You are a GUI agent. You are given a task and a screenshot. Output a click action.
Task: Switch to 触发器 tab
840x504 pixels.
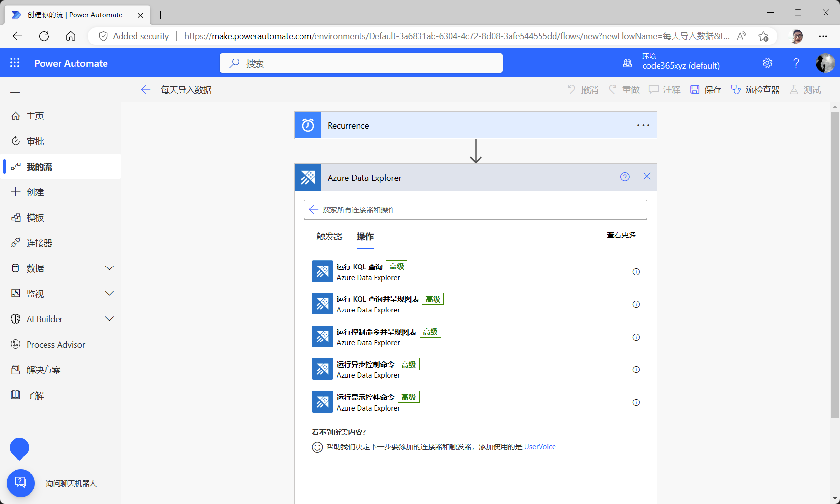pyautogui.click(x=330, y=237)
